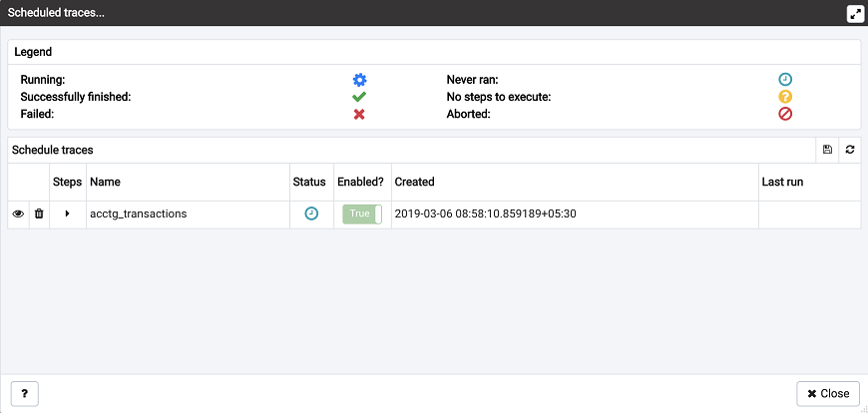The height and width of the screenshot is (413, 868).
Task: View the acctg_transactions trace with eye icon
Action: click(x=18, y=213)
